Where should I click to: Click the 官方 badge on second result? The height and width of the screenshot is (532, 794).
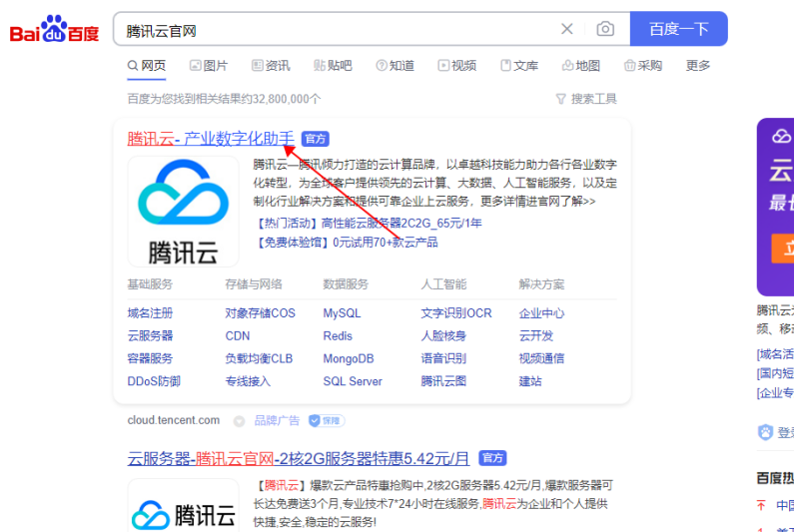492,458
